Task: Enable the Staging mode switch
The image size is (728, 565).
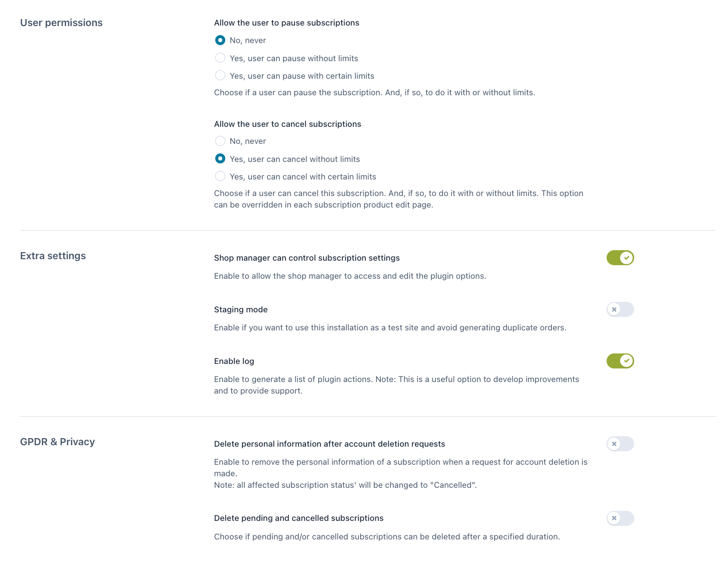Action: click(620, 309)
